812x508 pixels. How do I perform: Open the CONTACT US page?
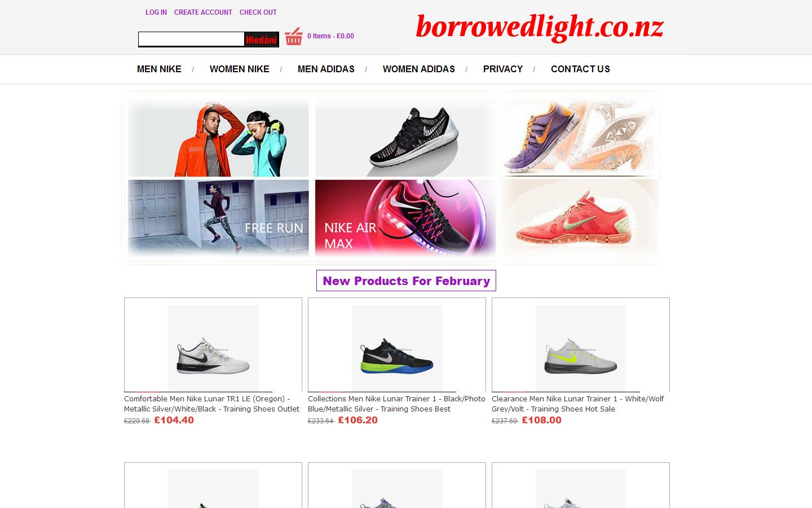tap(580, 69)
